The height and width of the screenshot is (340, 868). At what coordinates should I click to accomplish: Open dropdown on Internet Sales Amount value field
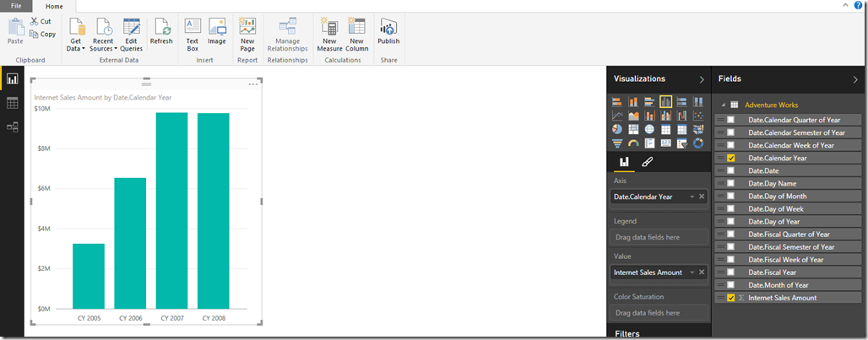692,273
